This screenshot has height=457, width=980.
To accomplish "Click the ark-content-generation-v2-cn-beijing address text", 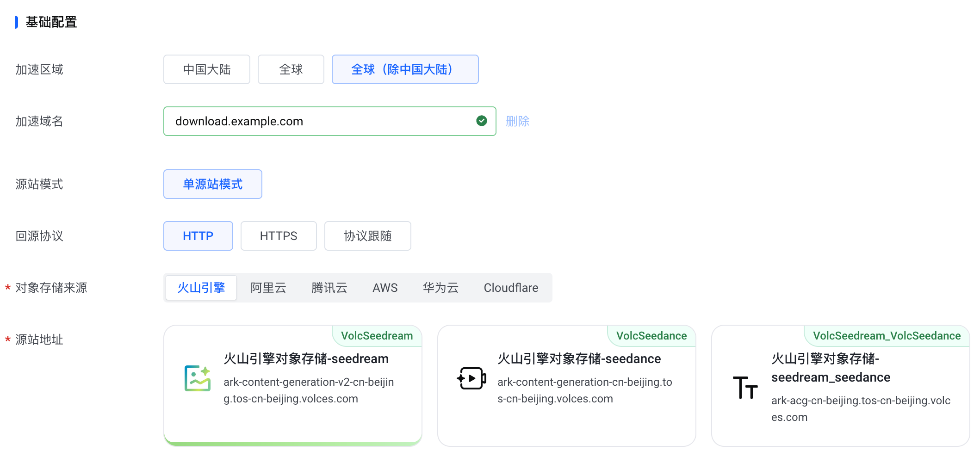I will pyautogui.click(x=309, y=390).
